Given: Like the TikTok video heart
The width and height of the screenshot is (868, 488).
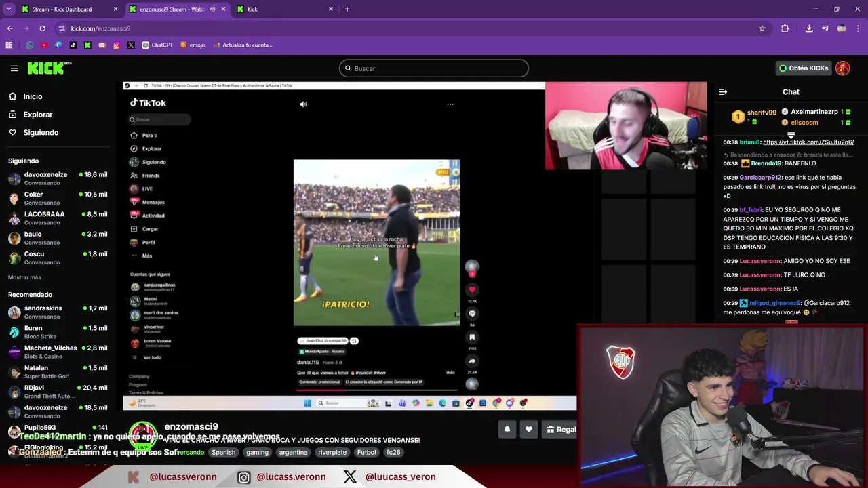Looking at the screenshot, I should tap(472, 289).
